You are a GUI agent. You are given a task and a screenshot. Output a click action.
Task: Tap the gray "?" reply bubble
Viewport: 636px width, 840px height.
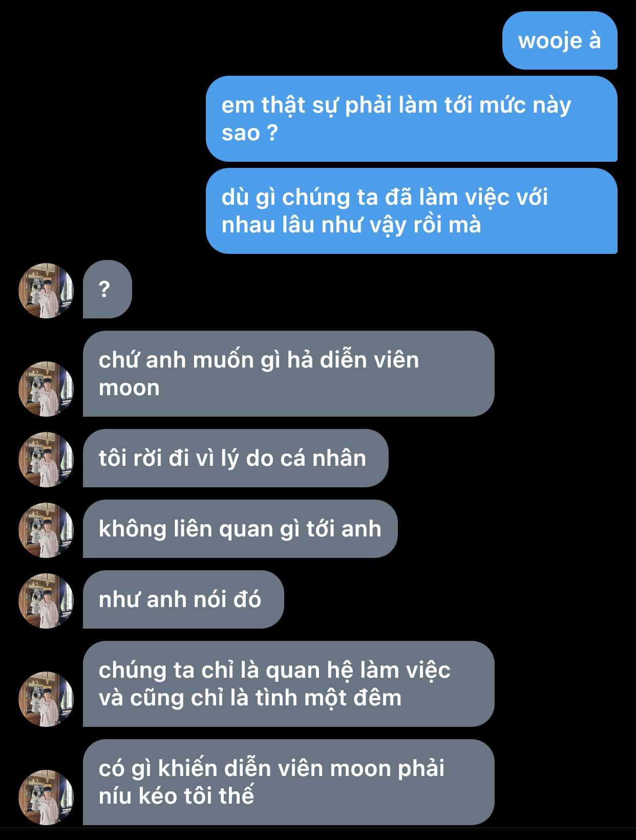tap(108, 289)
